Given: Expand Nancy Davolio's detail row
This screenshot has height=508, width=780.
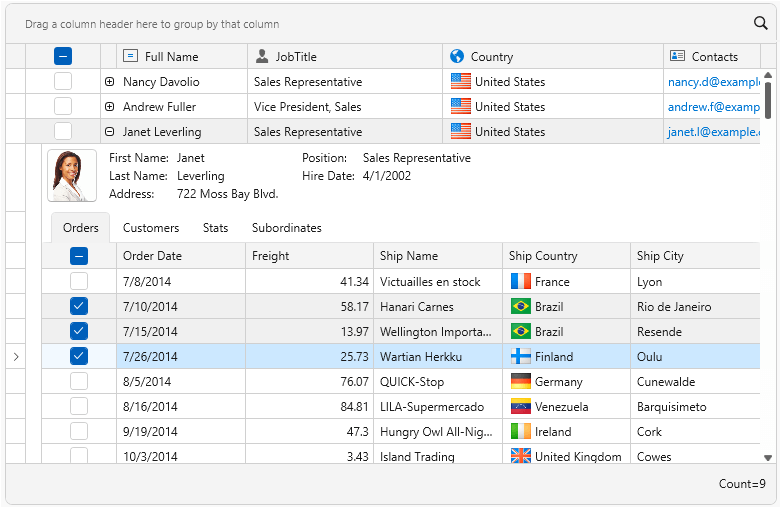Looking at the screenshot, I should 109,82.
